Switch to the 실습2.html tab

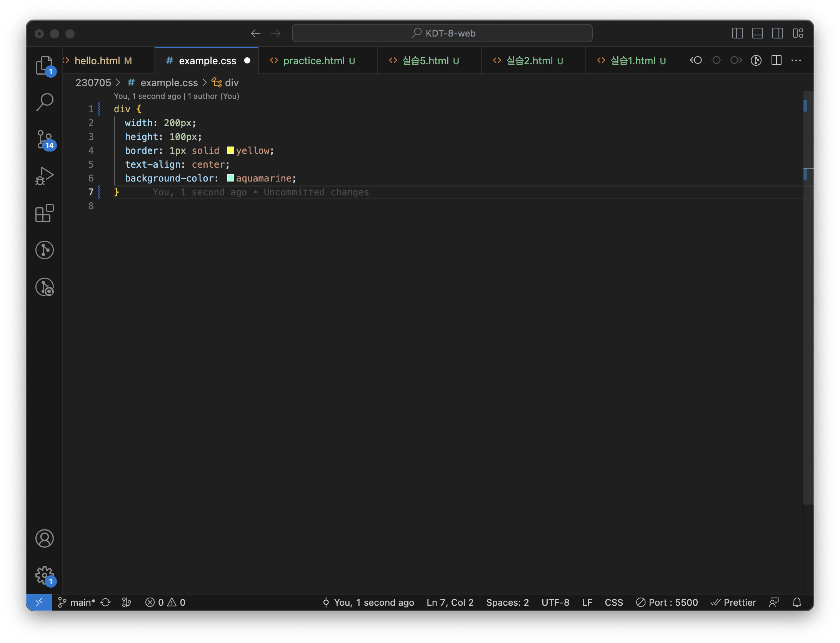(x=534, y=61)
